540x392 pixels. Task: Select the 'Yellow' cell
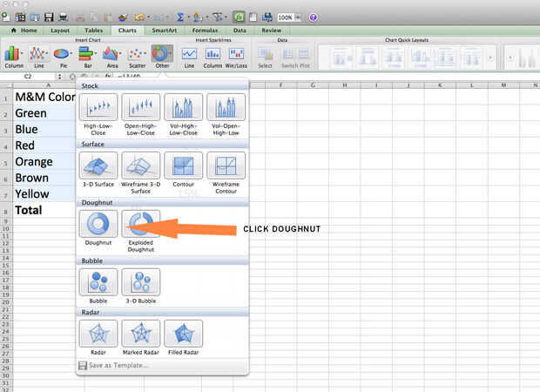44,194
